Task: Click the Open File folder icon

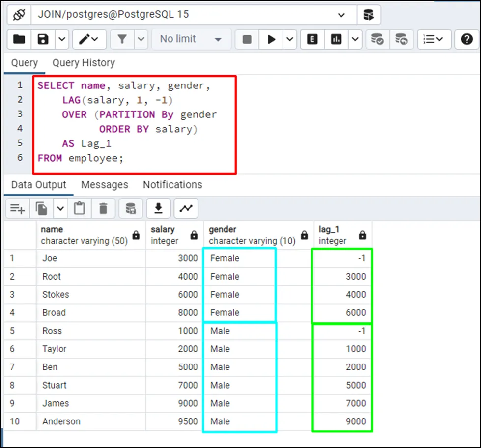Action: (x=19, y=39)
